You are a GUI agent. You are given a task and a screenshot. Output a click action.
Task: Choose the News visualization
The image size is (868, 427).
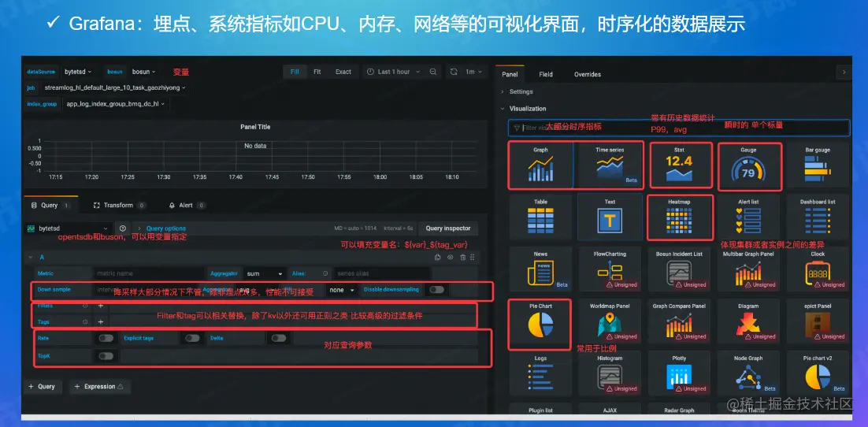click(x=541, y=269)
